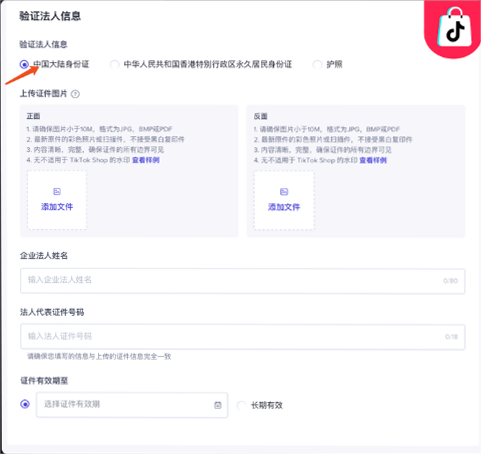Click 添加文件 in 正面 upload box
The height and width of the screenshot is (454, 481).
(57, 207)
